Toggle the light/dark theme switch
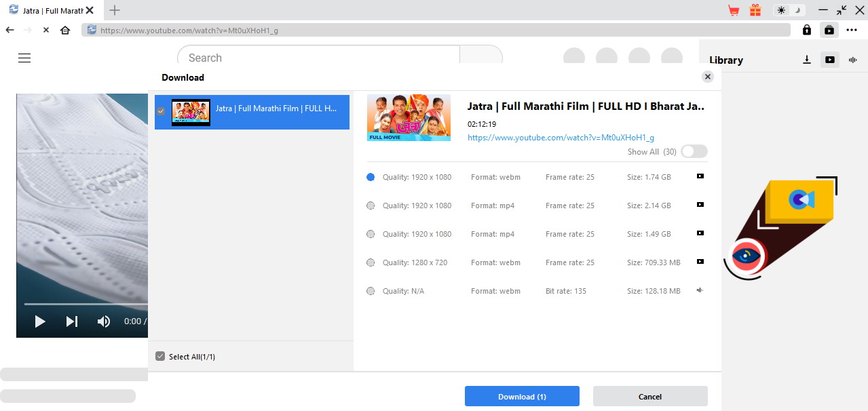The width and height of the screenshot is (868, 411). click(791, 10)
